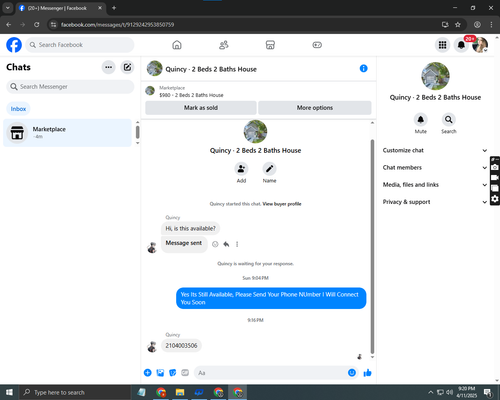Open the emoji picker in message box

pyautogui.click(x=352, y=373)
